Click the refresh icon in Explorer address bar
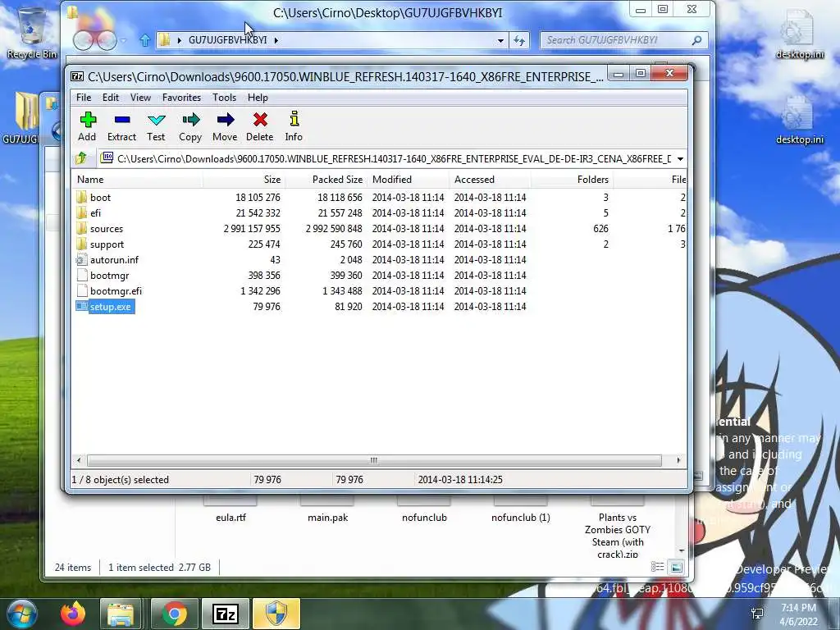This screenshot has width=840, height=630. pyautogui.click(x=519, y=40)
